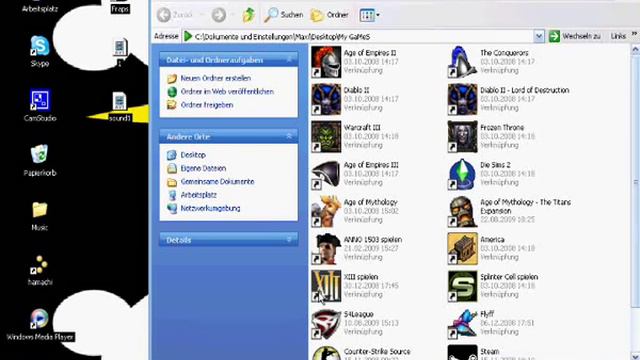This screenshot has width=640, height=360.
Task: Select the Counter-Strike Source icon
Action: pyautogui.click(x=326, y=353)
